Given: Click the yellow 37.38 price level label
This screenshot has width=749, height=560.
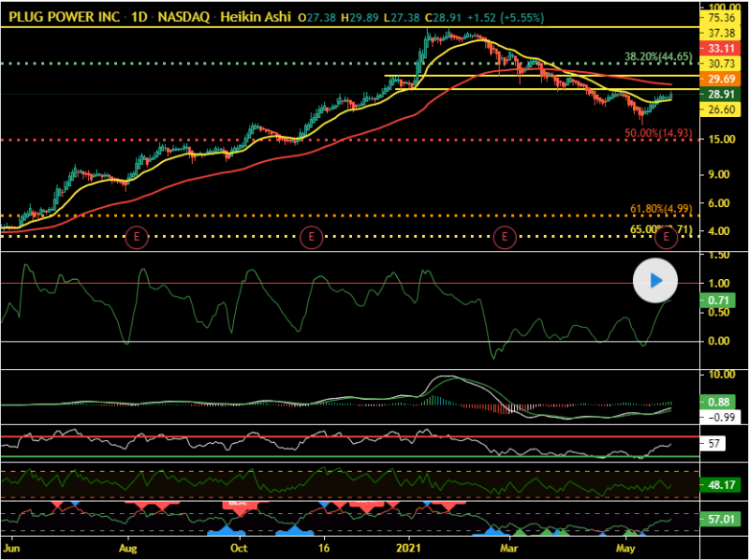Looking at the screenshot, I should 720,32.
